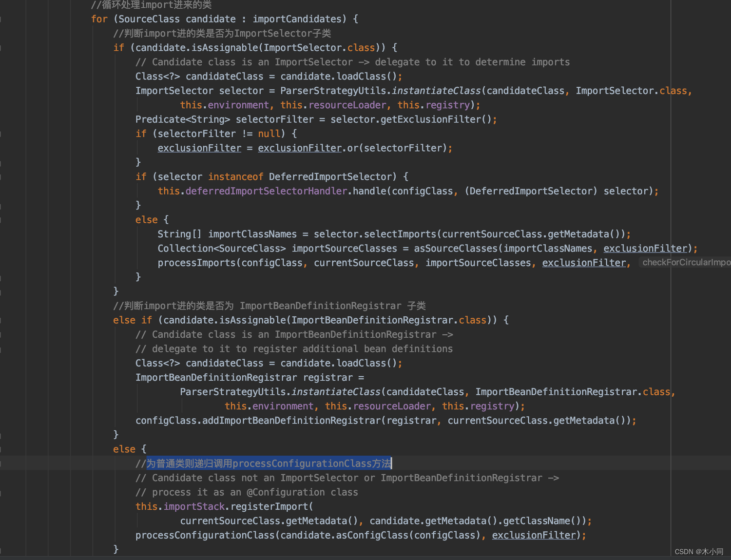Screen dimensions: 731x560
Task: Click 'String[] importClassNames' declaration
Action: point(227,234)
